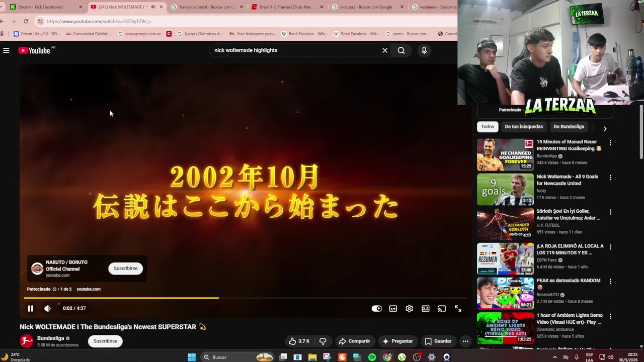Open options for Sørloth Şov video

point(610,213)
